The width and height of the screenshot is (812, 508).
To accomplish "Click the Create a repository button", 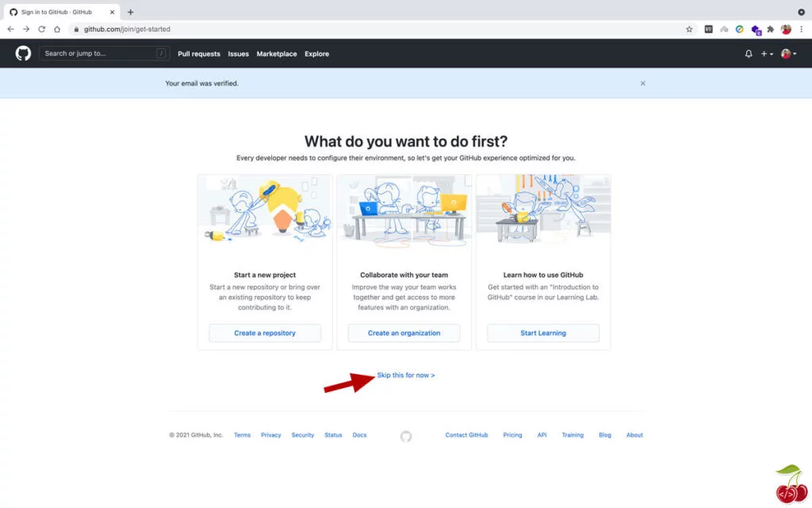I will [265, 333].
